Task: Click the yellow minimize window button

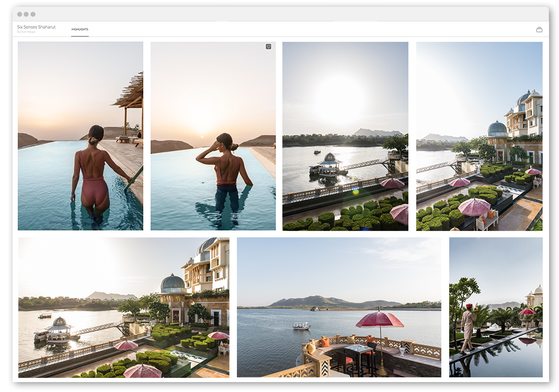Action: point(26,14)
